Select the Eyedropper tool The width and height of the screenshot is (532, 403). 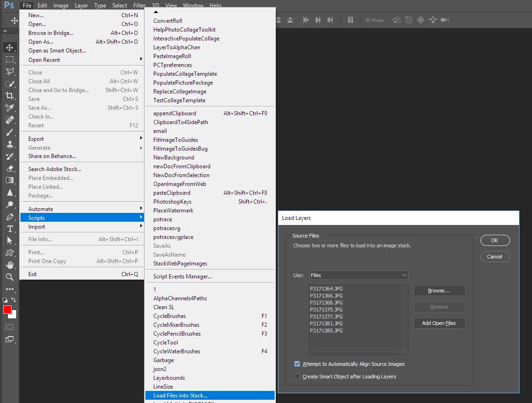[10, 108]
